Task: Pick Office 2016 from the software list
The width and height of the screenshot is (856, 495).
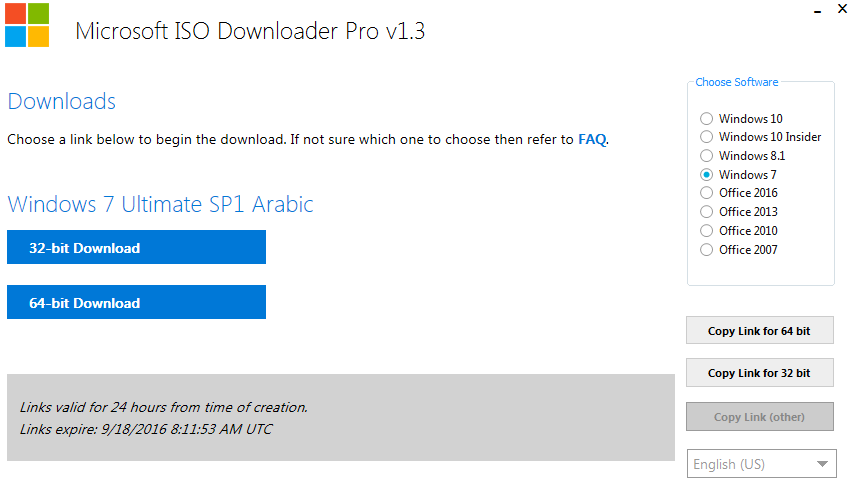Action: pyautogui.click(x=707, y=193)
